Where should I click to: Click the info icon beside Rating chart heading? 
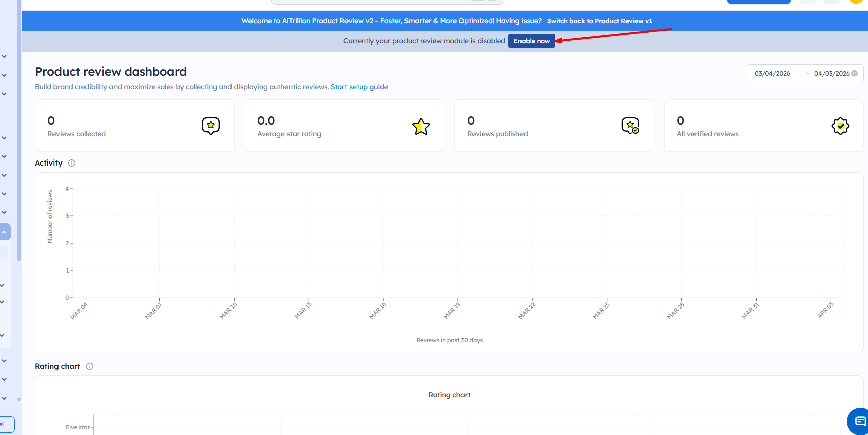click(x=90, y=366)
